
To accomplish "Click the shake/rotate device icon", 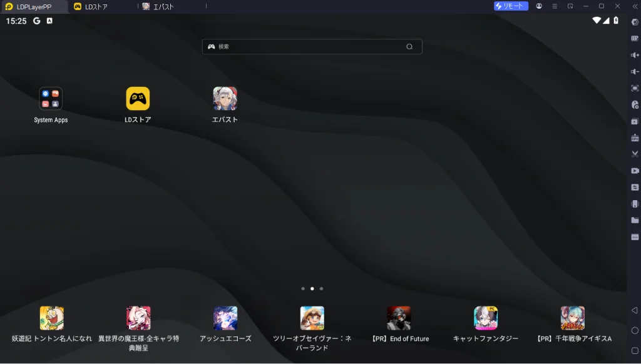I will pyautogui.click(x=635, y=204).
